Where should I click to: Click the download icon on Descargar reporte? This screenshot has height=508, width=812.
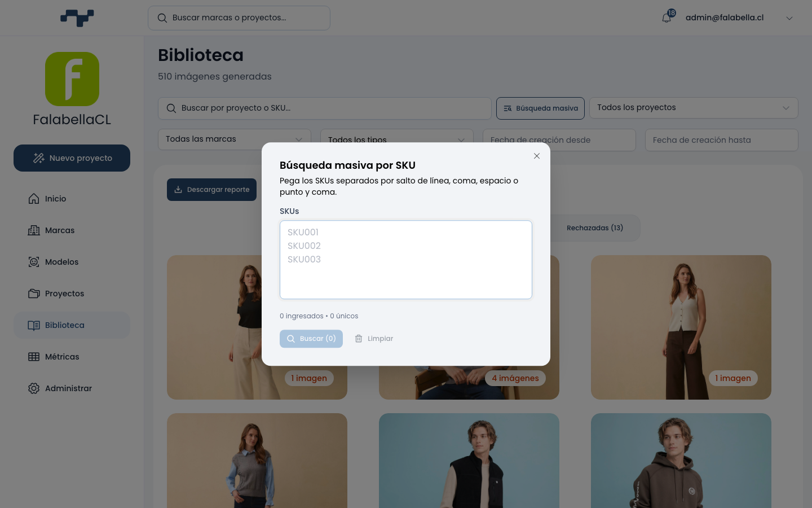178,190
